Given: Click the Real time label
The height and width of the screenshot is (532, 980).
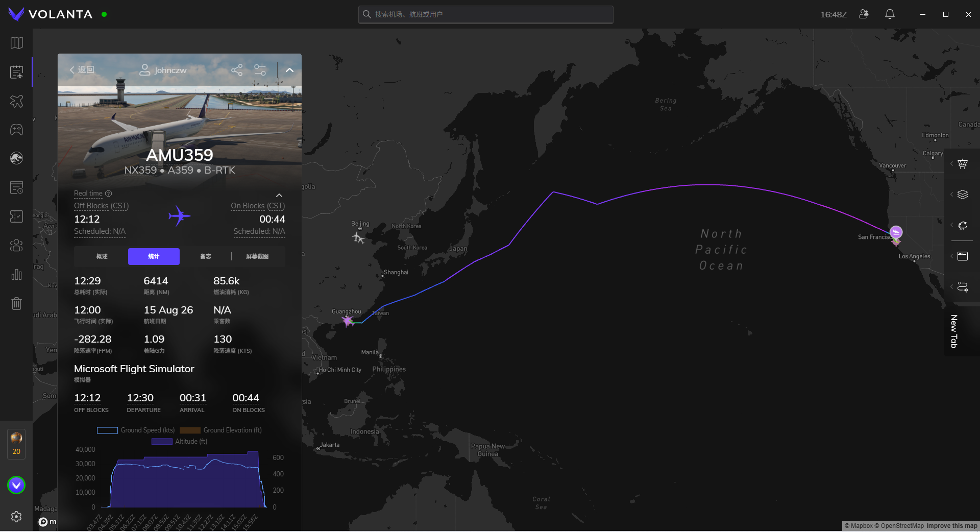Looking at the screenshot, I should 88,194.
